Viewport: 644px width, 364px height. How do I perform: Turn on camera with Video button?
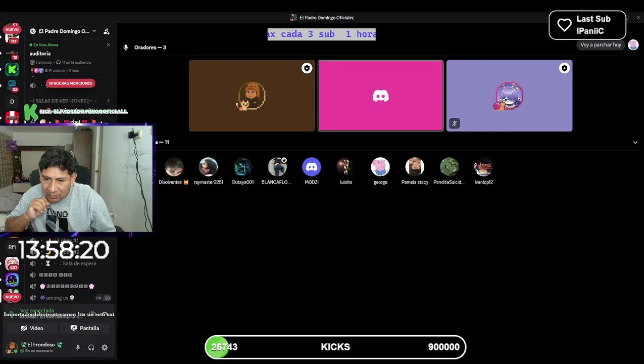point(32,328)
